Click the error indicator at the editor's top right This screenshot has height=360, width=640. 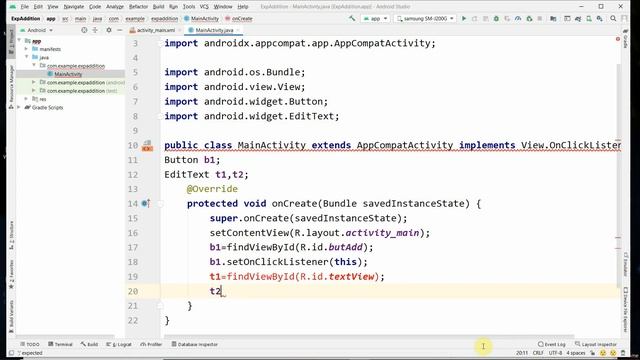click(617, 39)
